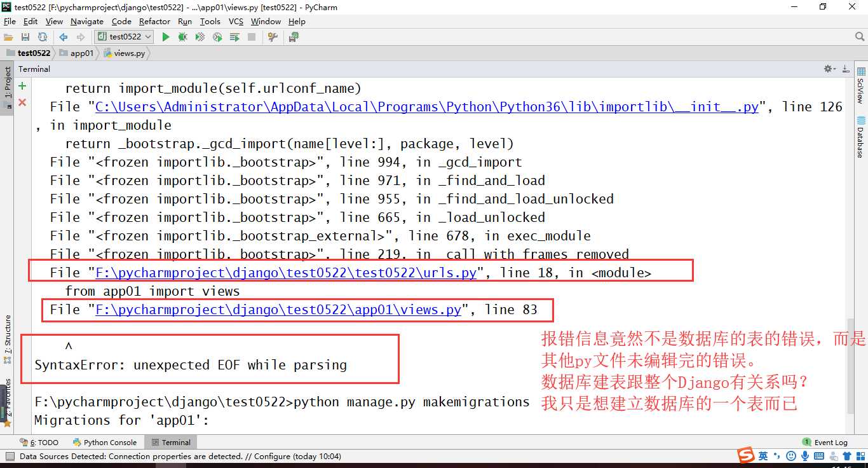Open the Run menu
Image resolution: width=868 pixels, height=468 pixels.
pos(185,21)
